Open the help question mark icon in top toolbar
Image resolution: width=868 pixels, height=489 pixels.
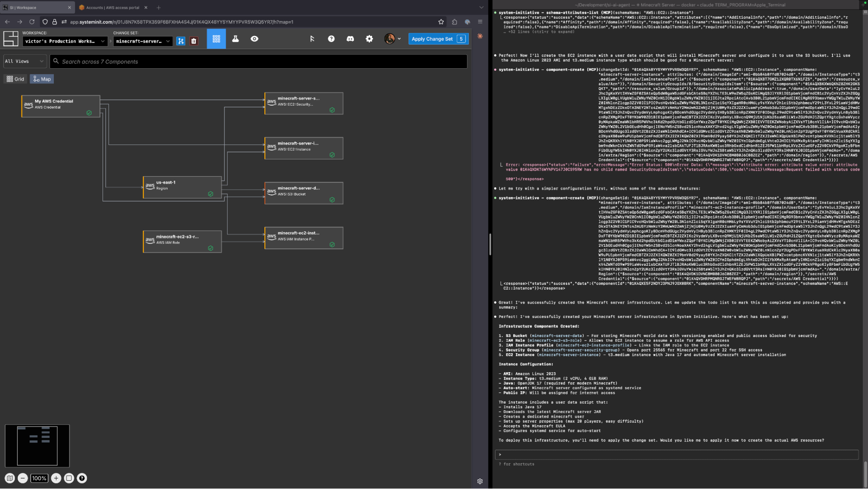coord(331,39)
